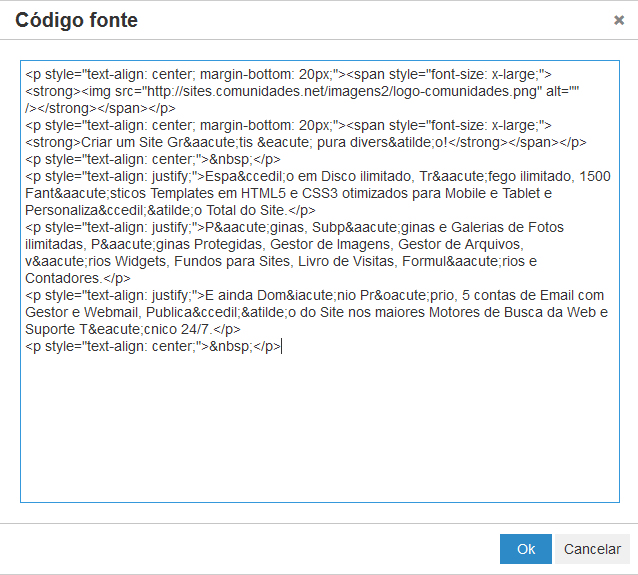Click the text 'Suporte T&eacute;cnico 24/7'
The height and width of the screenshot is (575, 638).
[116, 329]
